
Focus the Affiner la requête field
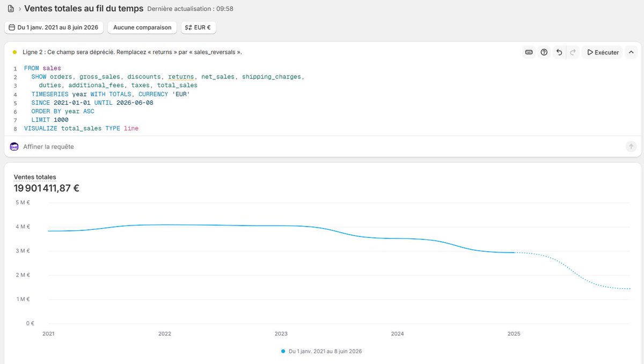[322, 147]
